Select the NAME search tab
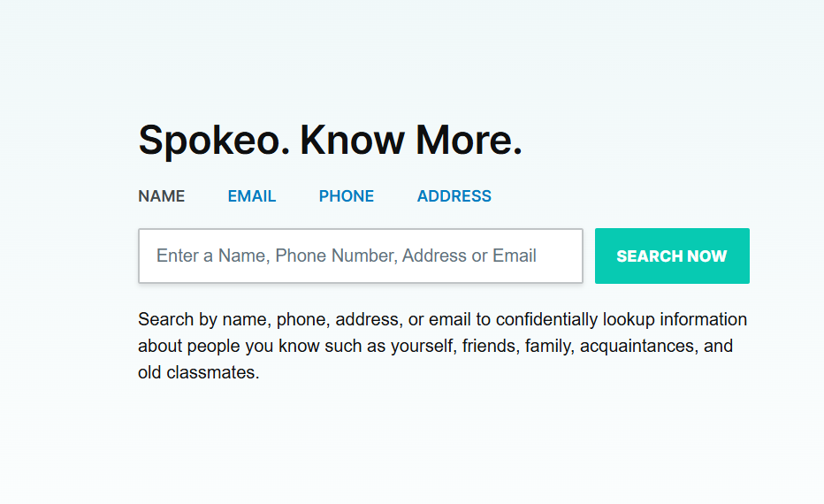The image size is (824, 504). click(x=162, y=196)
